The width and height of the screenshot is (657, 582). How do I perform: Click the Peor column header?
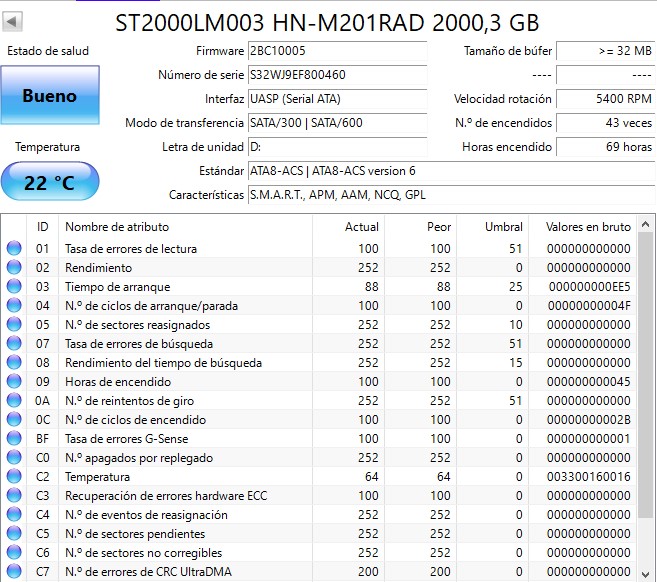tap(420, 227)
